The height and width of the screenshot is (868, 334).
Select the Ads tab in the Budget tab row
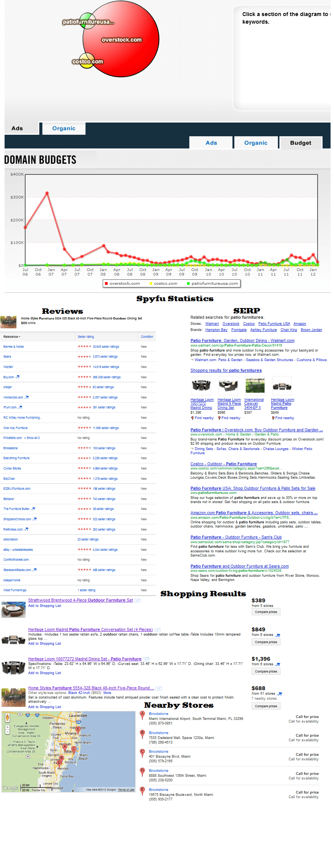tap(211, 143)
